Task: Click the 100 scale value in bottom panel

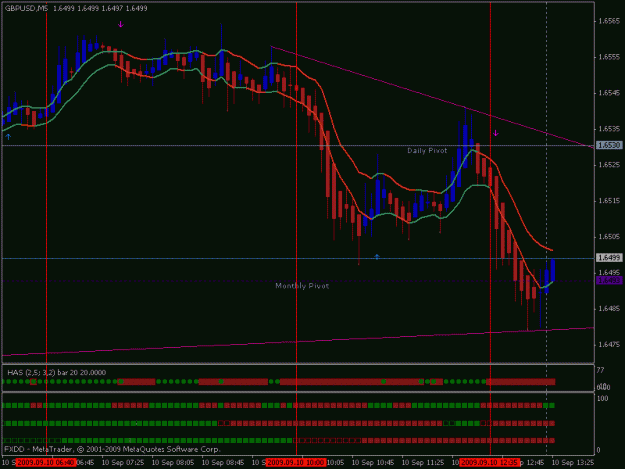Action: (x=602, y=398)
